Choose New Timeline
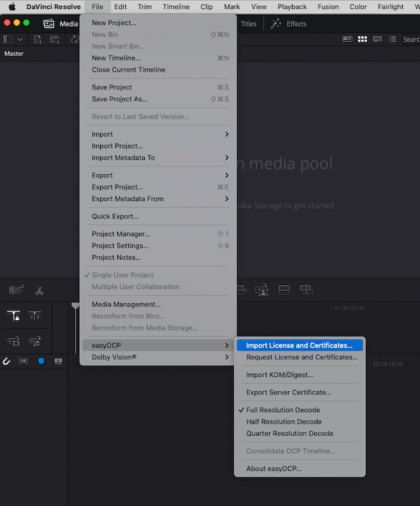420x506 pixels. [x=158, y=58]
